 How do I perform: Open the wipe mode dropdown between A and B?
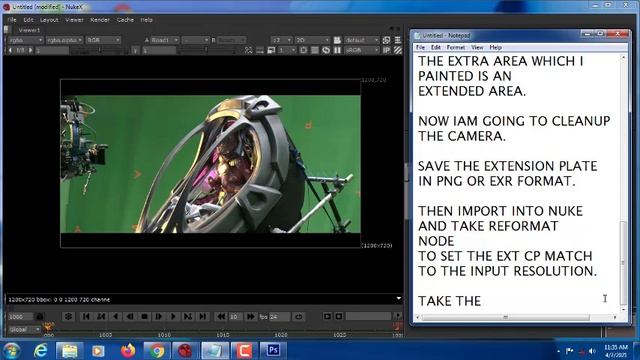coord(195,40)
